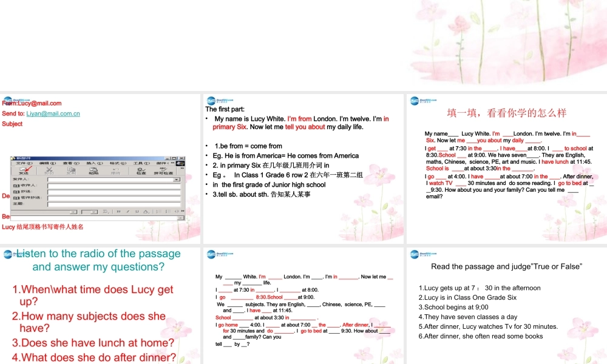The image size is (607, 364).
Task: Click the 主题 subject input field
Action: point(114,204)
